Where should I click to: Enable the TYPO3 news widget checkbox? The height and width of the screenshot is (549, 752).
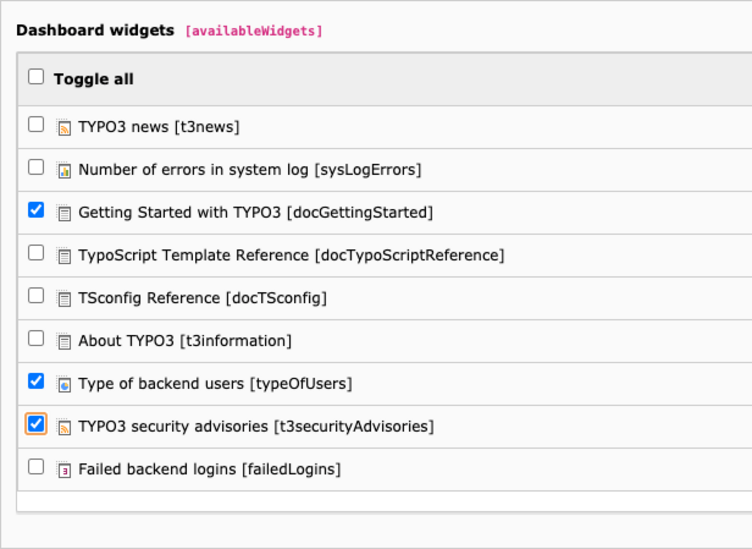(36, 124)
